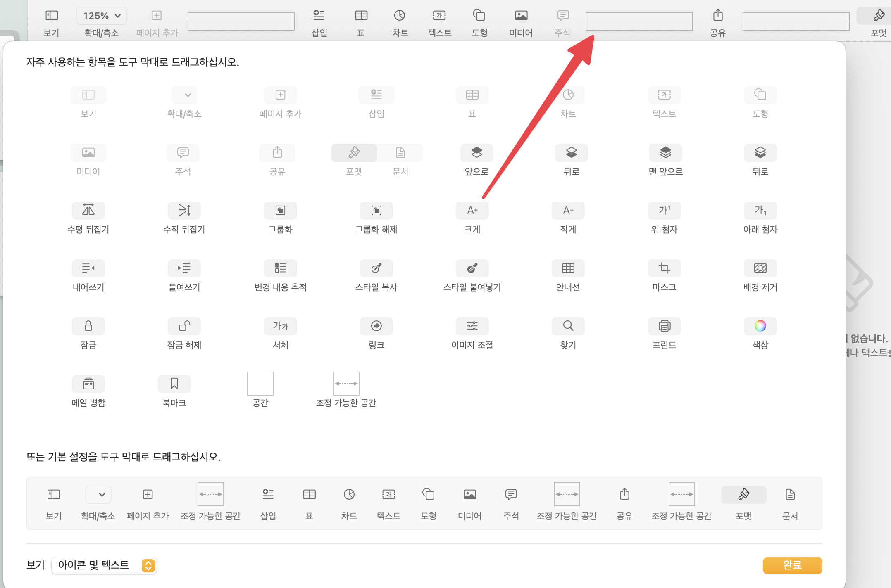Click the 변경 내용 추적 track changes icon

point(280,268)
